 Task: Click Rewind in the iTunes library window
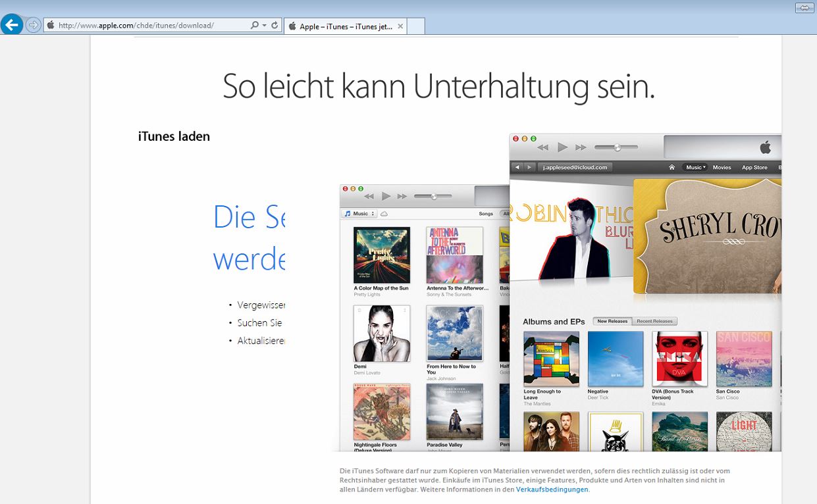point(369,196)
